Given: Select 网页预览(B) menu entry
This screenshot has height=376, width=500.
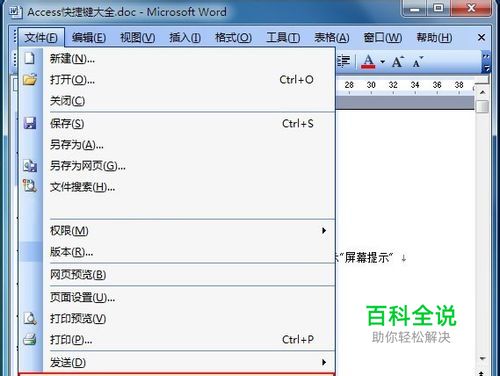Looking at the screenshot, I should click(177, 274).
